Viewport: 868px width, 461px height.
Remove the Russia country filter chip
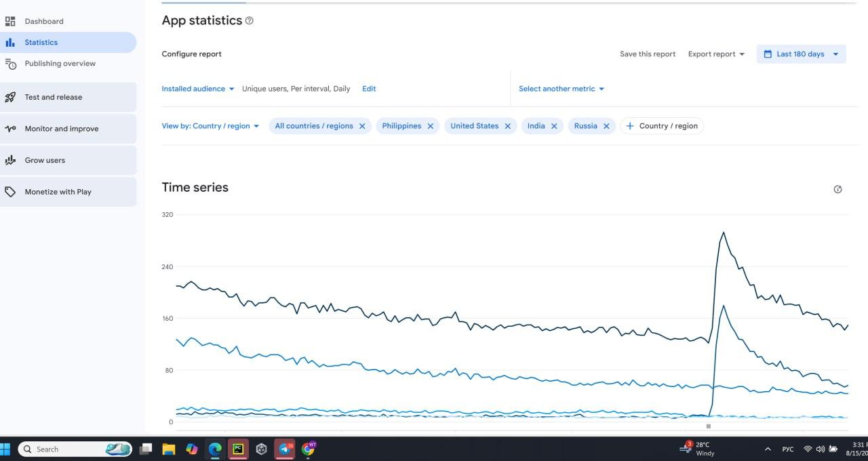(x=607, y=125)
